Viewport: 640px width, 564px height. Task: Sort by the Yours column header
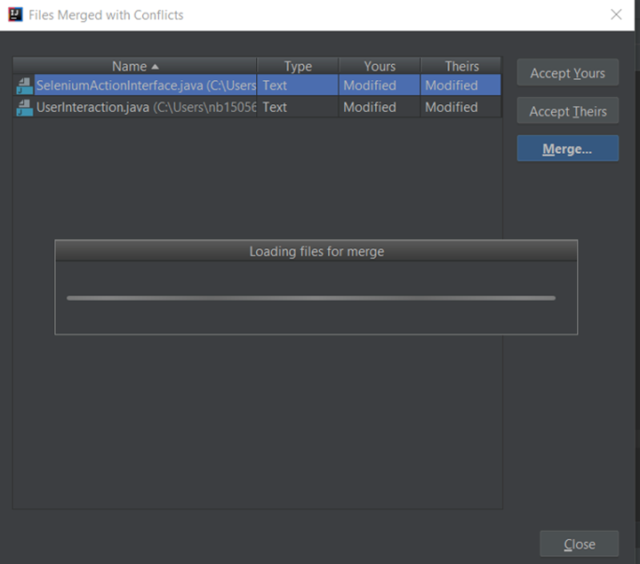pos(379,66)
